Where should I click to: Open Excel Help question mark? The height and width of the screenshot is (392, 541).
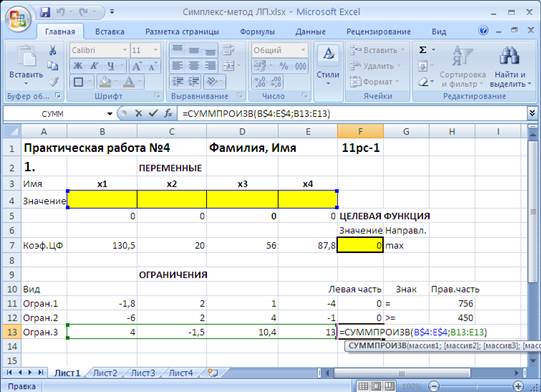(x=484, y=31)
